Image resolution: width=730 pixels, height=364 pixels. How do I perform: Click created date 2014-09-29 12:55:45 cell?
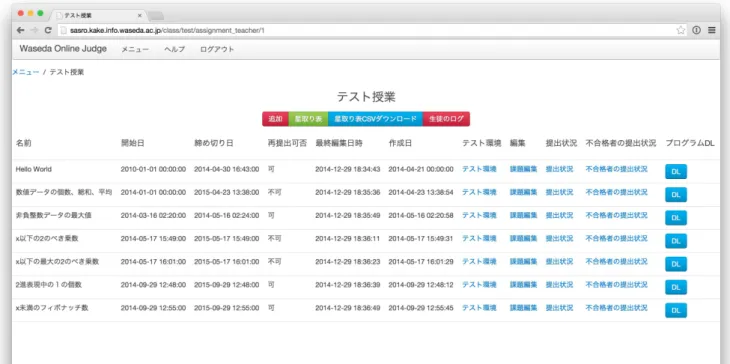pos(421,308)
